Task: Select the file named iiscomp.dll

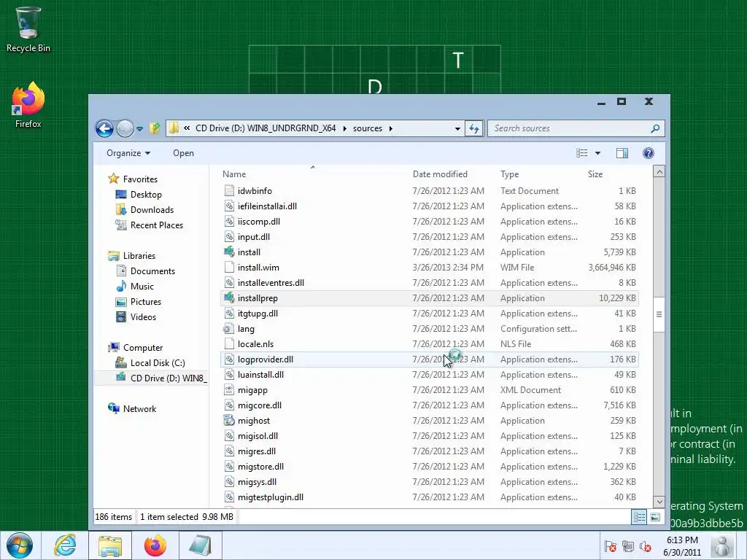Action: [x=259, y=222]
